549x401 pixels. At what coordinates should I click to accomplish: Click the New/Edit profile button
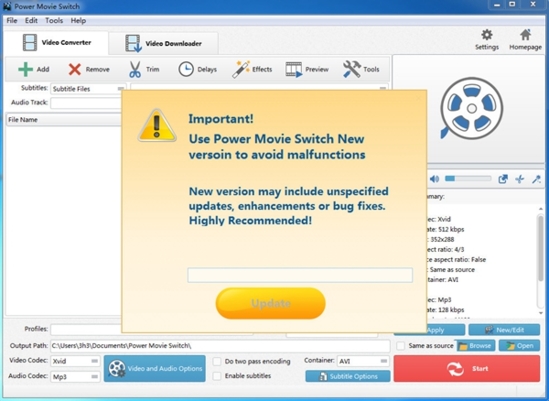click(504, 330)
